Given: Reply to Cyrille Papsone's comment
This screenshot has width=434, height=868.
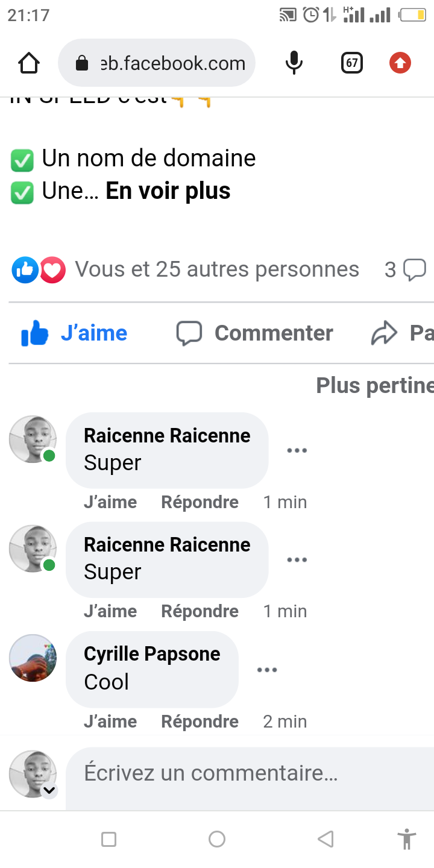Looking at the screenshot, I should (x=200, y=722).
